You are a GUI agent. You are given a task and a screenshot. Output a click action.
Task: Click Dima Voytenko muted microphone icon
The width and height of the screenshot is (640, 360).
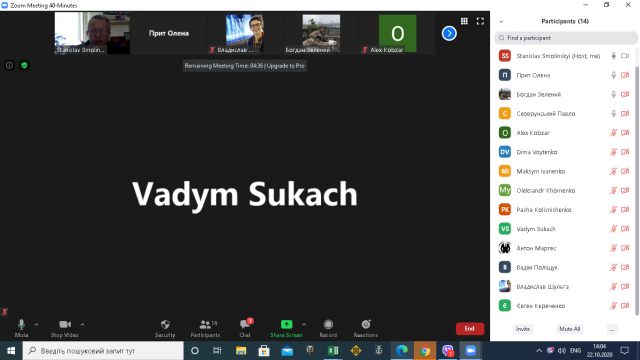613,152
